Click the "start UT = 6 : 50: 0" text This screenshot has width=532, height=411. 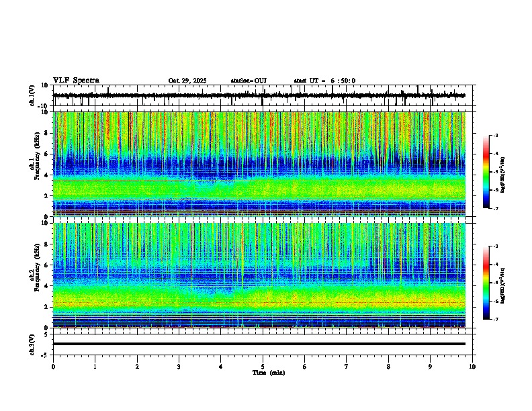pos(324,81)
